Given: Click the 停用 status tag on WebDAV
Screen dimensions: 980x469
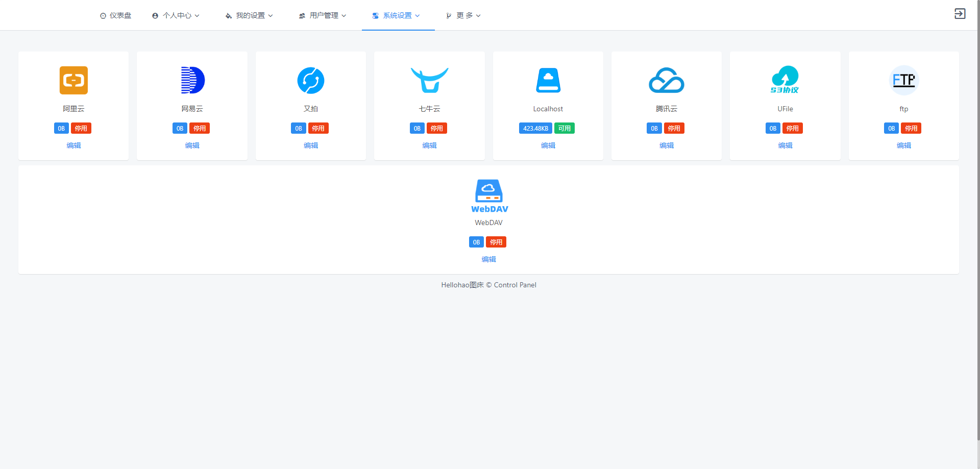Looking at the screenshot, I should [x=496, y=242].
